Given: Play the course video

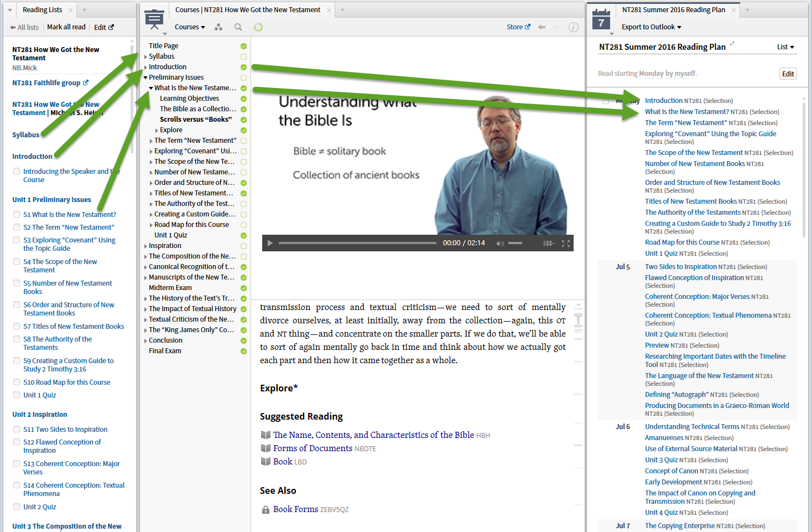Looking at the screenshot, I should tap(270, 243).
